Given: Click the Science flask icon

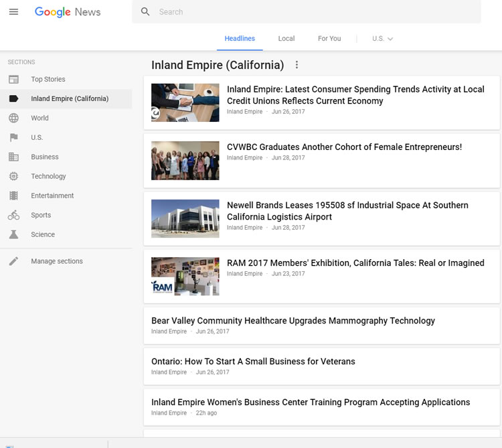Looking at the screenshot, I should click(x=13, y=234).
